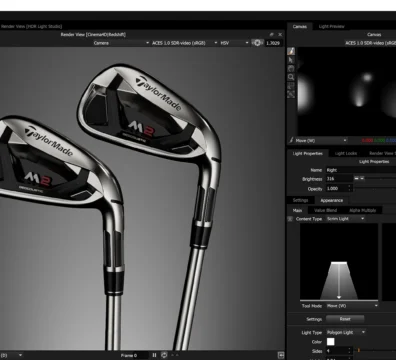Click the white Color swatch
396x360 pixels.
(330, 342)
